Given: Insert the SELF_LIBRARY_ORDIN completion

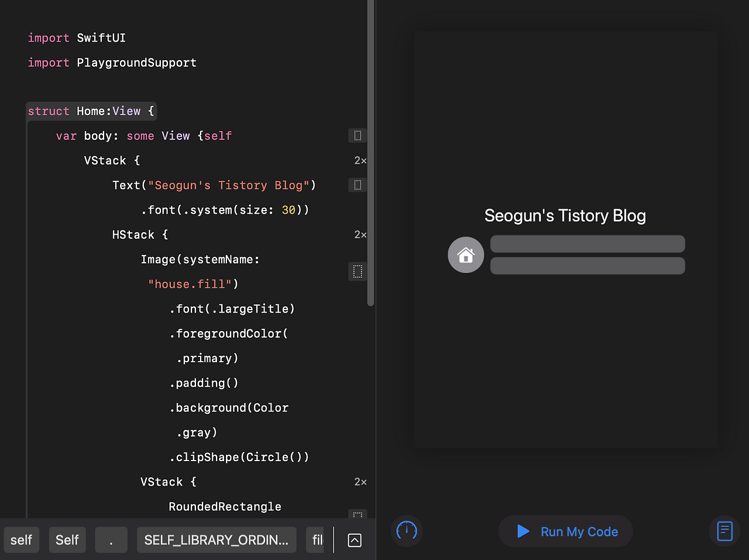Looking at the screenshot, I should pyautogui.click(x=217, y=540).
